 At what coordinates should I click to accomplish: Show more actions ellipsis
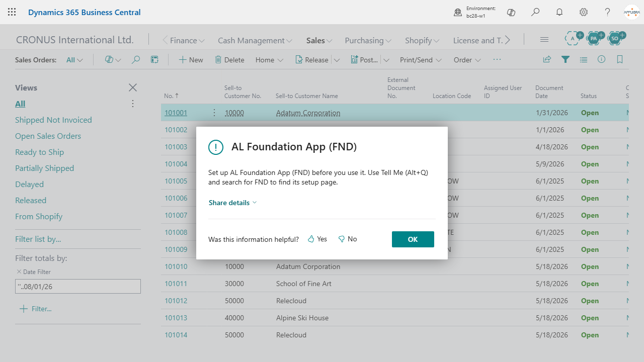pos(497,59)
